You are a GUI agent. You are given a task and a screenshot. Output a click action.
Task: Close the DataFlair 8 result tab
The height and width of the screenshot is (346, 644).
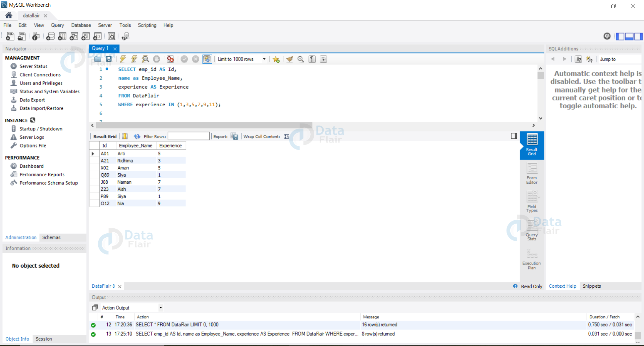click(x=120, y=286)
